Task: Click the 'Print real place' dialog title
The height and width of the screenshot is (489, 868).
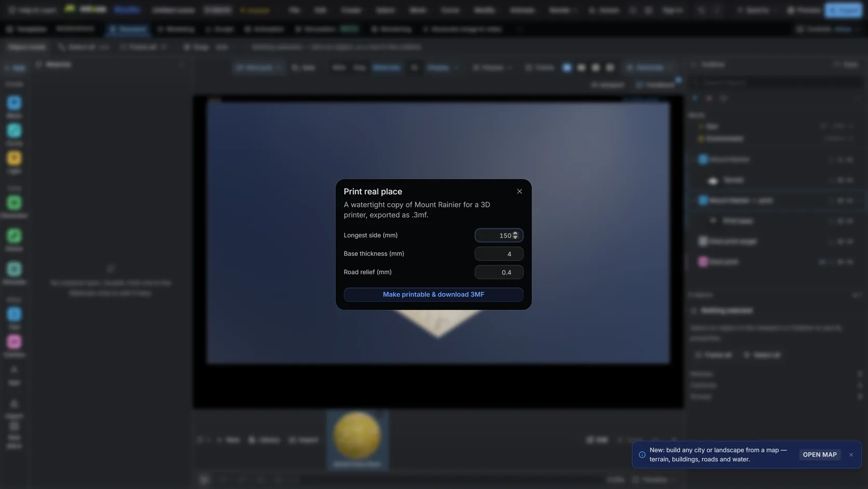Action: click(x=373, y=192)
